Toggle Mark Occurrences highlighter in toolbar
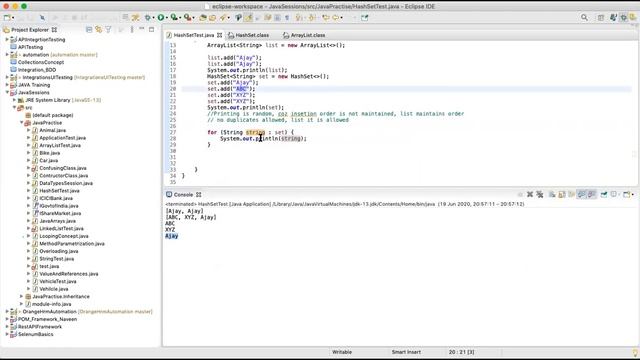 (x=248, y=18)
